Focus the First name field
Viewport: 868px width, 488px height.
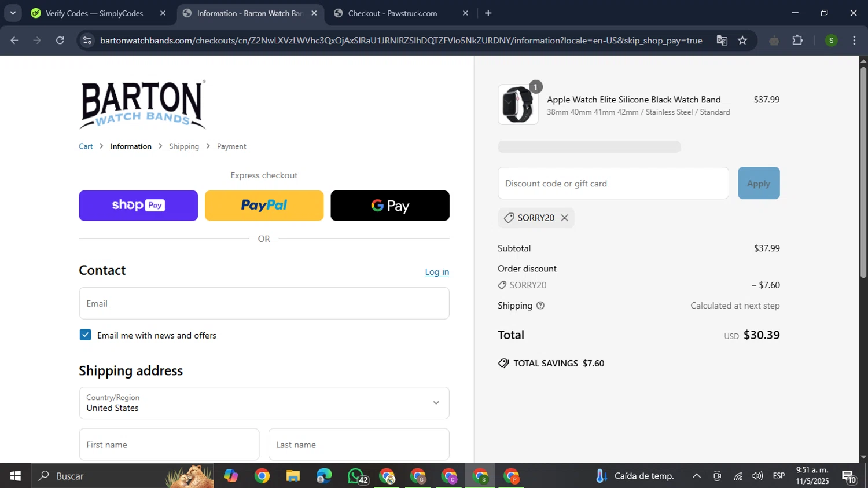coord(169,445)
